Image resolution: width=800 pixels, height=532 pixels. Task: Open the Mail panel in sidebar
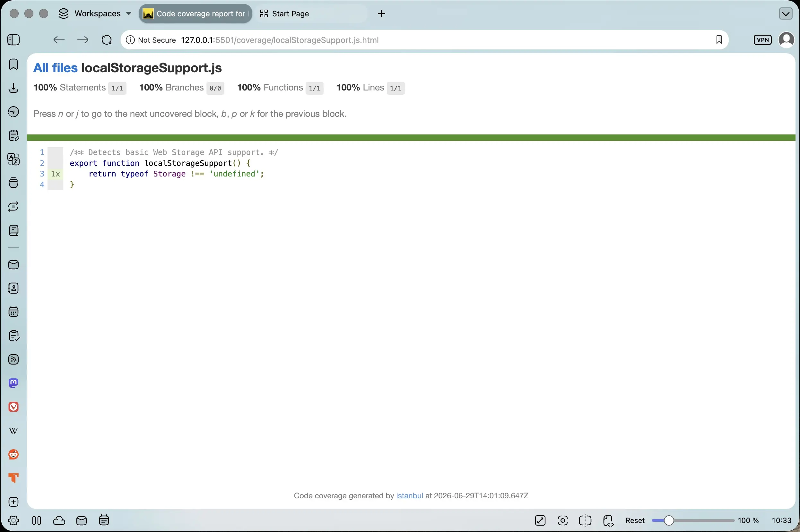click(x=13, y=265)
